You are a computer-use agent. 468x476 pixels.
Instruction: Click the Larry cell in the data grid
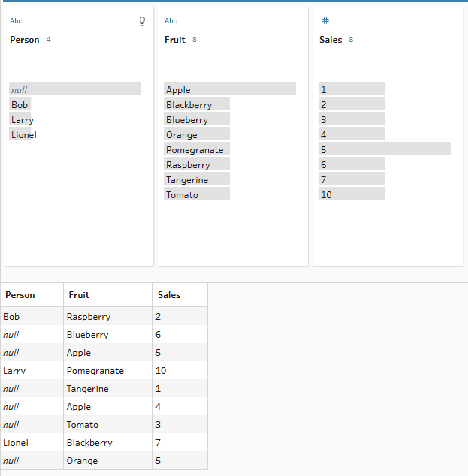click(x=14, y=371)
